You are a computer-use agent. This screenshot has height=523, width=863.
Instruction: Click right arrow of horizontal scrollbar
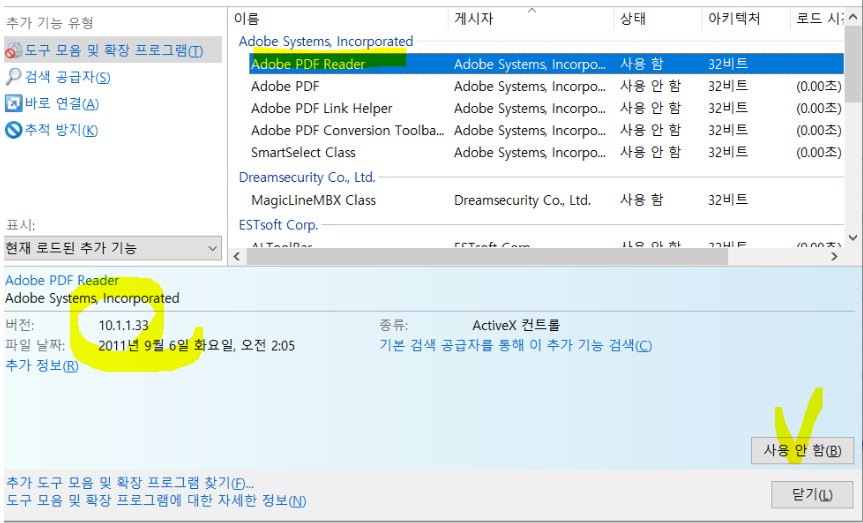834,257
